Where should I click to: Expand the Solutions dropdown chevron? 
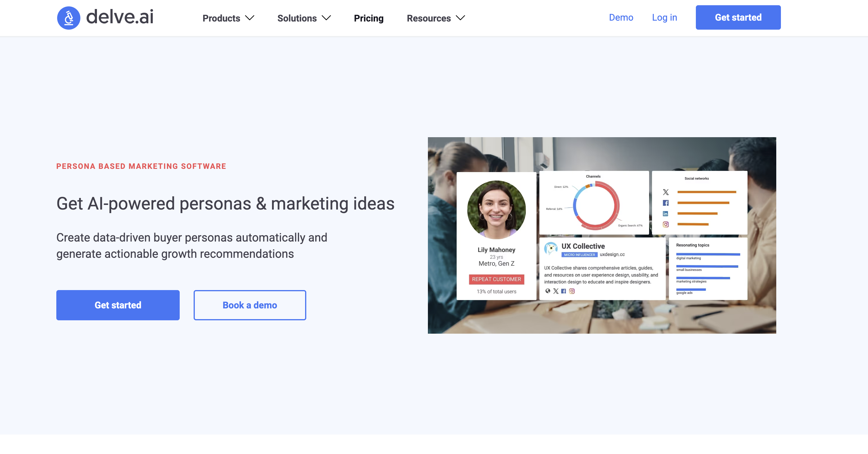(x=326, y=18)
